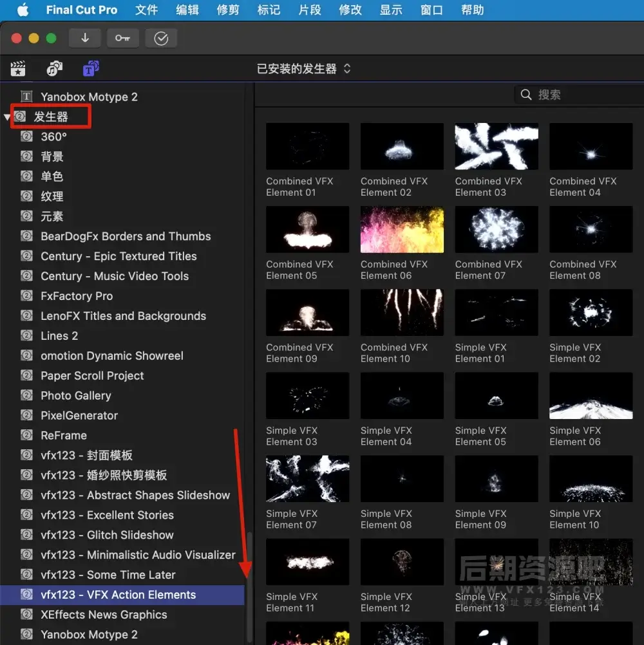Open the Apple menu
Viewport: 644px width, 645px height.
pyautogui.click(x=23, y=10)
